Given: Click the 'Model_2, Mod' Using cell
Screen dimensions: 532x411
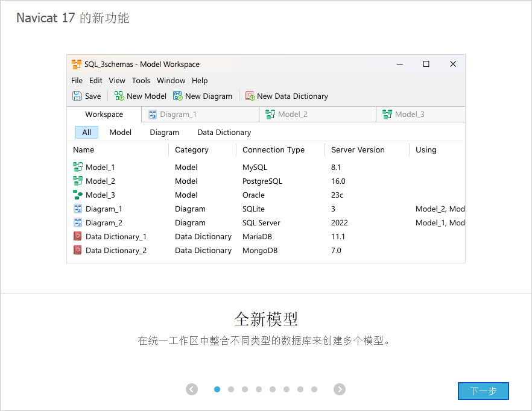Looking at the screenshot, I should [x=440, y=209].
